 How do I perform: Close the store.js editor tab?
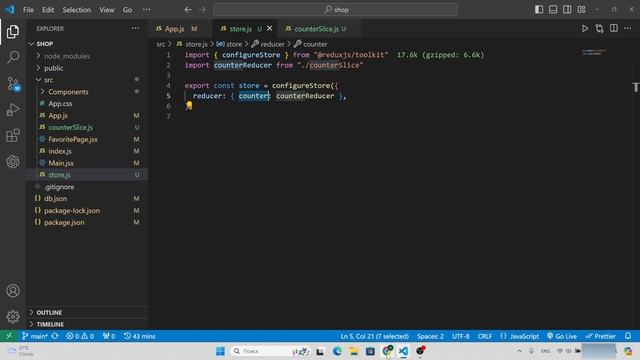coord(269,28)
